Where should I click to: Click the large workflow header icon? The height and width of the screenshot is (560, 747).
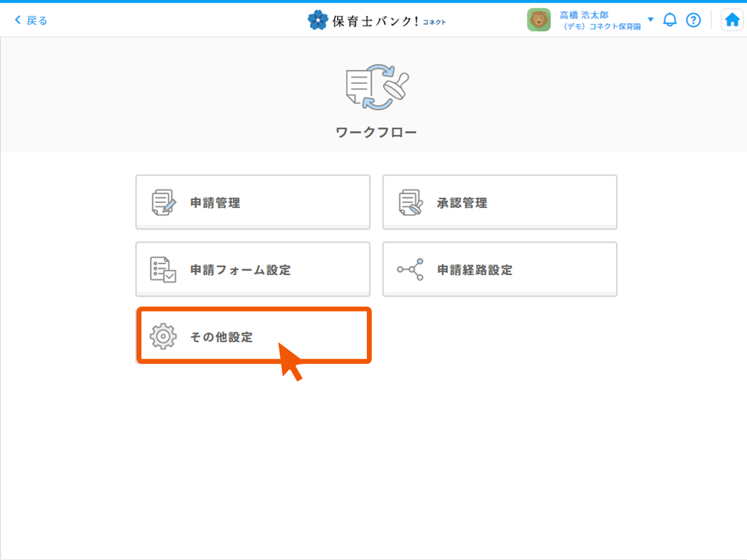pyautogui.click(x=377, y=88)
